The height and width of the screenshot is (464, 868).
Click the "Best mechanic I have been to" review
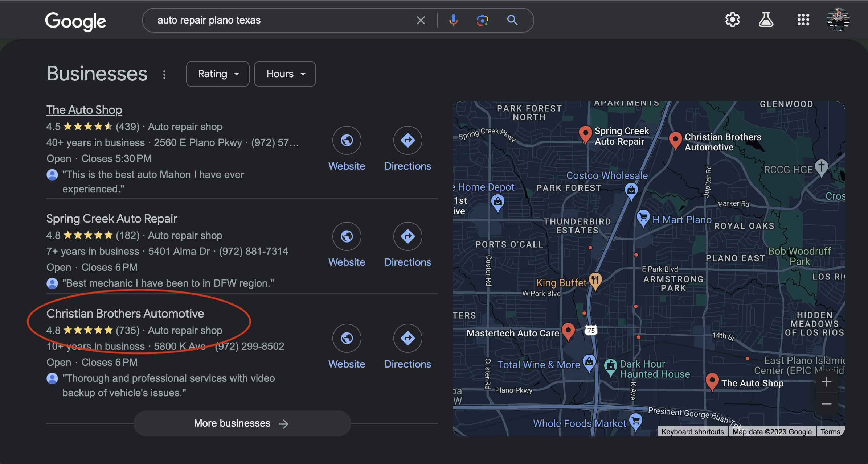click(x=168, y=283)
